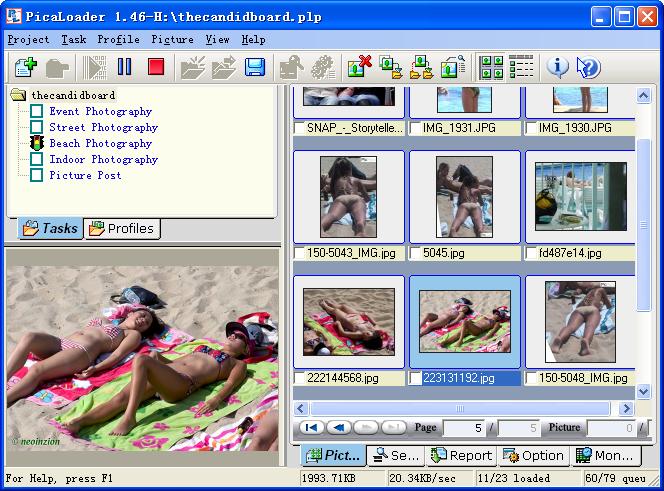Image resolution: width=664 pixels, height=491 pixels.
Task: Go to the previous page button
Action: 338,428
